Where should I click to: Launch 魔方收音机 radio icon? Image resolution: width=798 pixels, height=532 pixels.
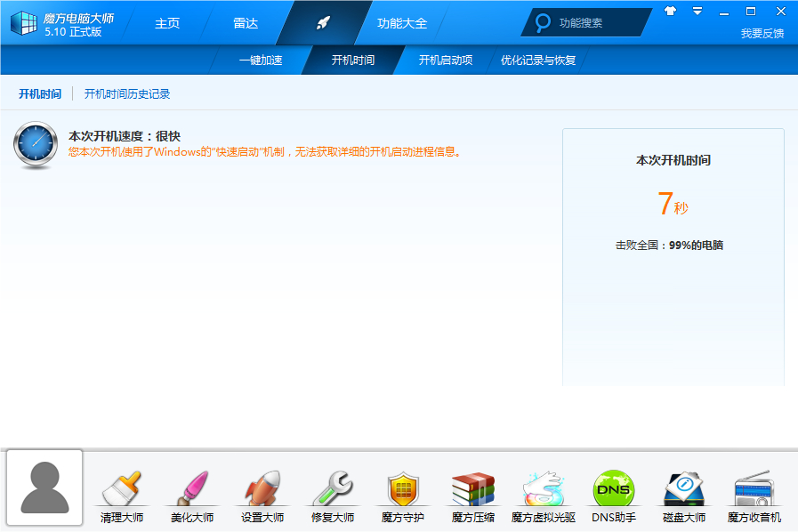[x=754, y=488]
